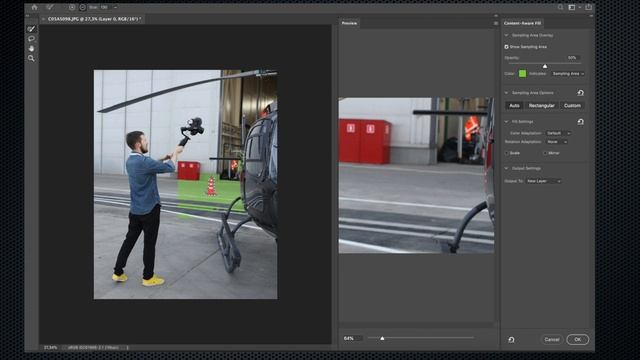Select the Sampling Brush tool
This screenshot has height=360, width=640.
31,29
